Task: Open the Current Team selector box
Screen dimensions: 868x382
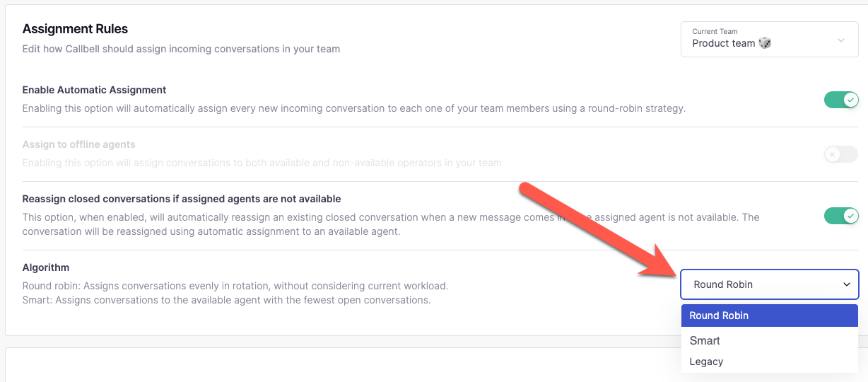Action: point(769,40)
